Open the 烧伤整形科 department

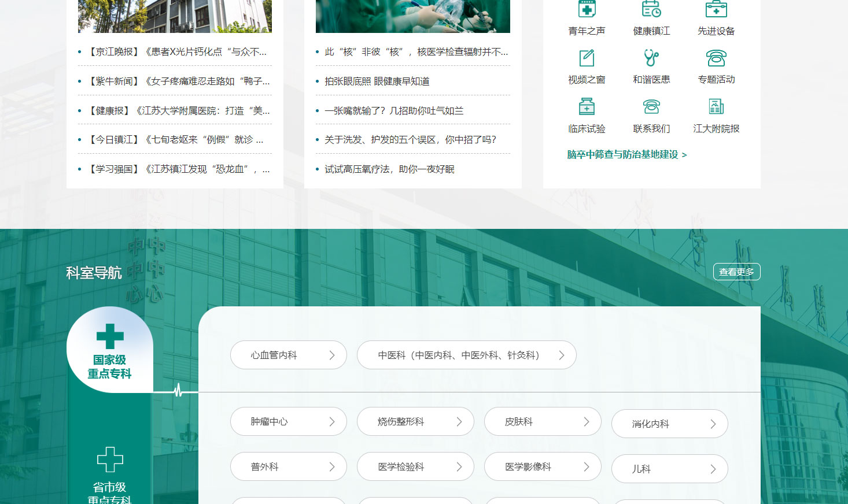[x=415, y=421]
